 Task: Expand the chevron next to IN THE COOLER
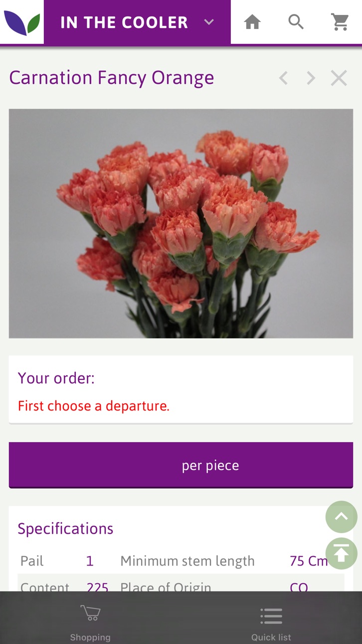(209, 22)
